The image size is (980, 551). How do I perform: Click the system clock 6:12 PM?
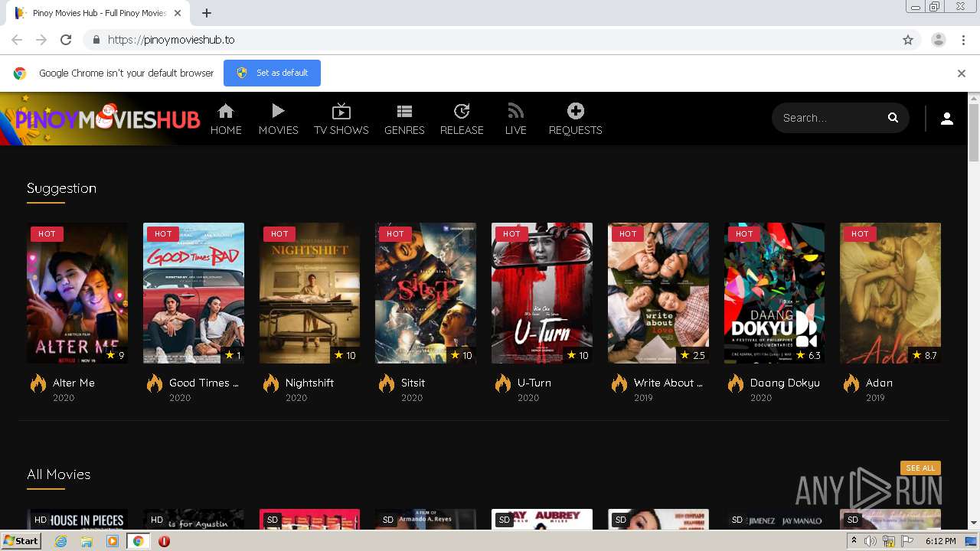(940, 541)
